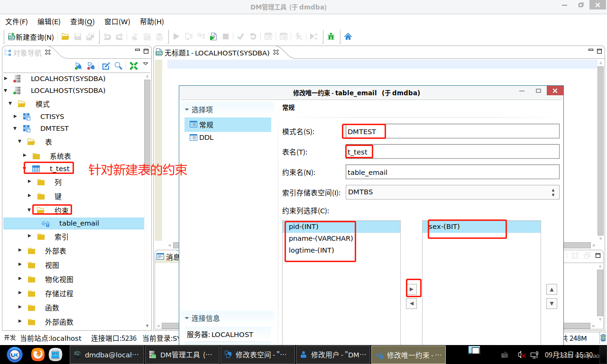Click the execute (play triangle) toolbar icon

click(176, 36)
